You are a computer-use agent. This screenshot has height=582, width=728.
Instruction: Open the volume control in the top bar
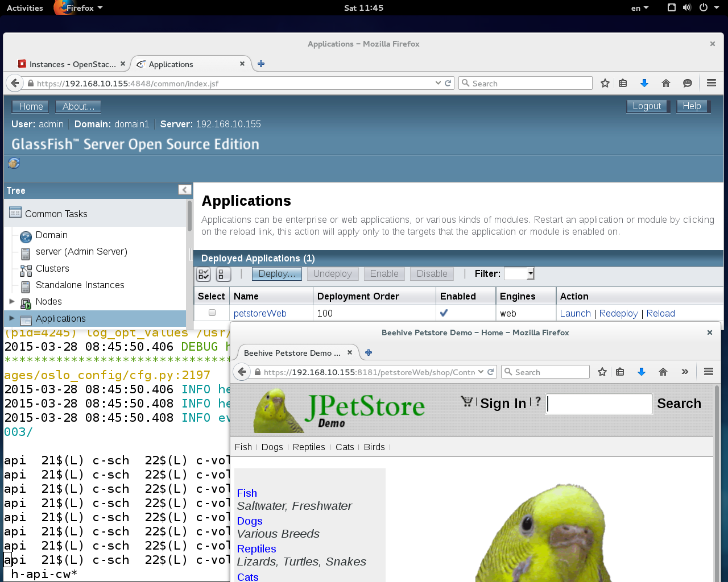687,8
